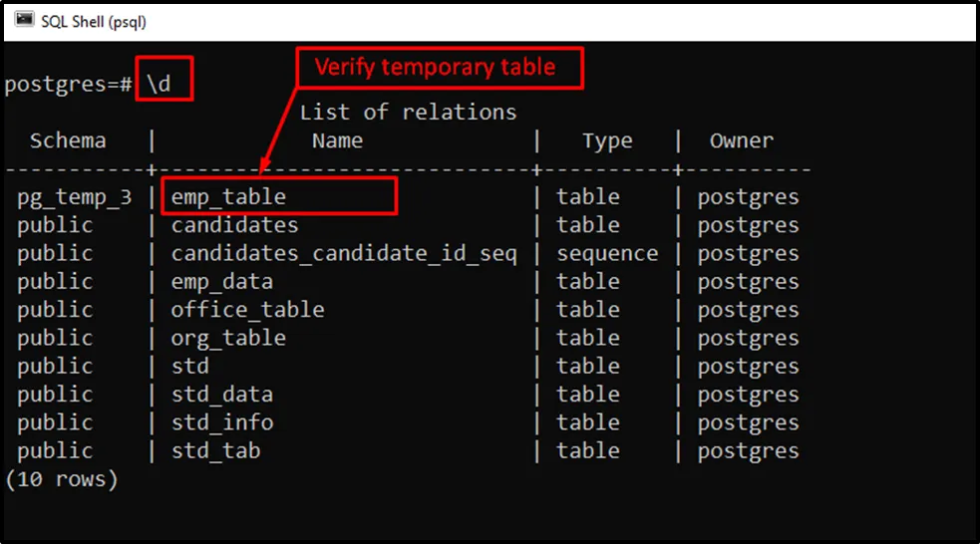Click the Name column header
The height and width of the screenshot is (544, 980).
tap(337, 140)
